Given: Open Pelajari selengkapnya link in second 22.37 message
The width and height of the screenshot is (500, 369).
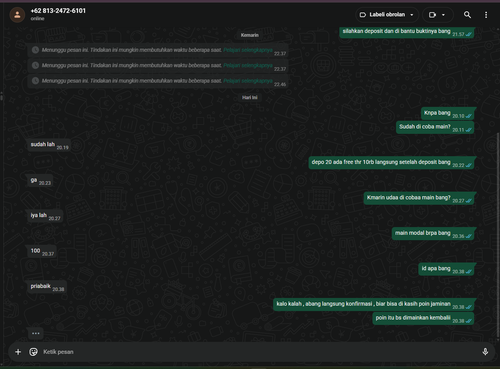Looking at the screenshot, I should pyautogui.click(x=248, y=65).
